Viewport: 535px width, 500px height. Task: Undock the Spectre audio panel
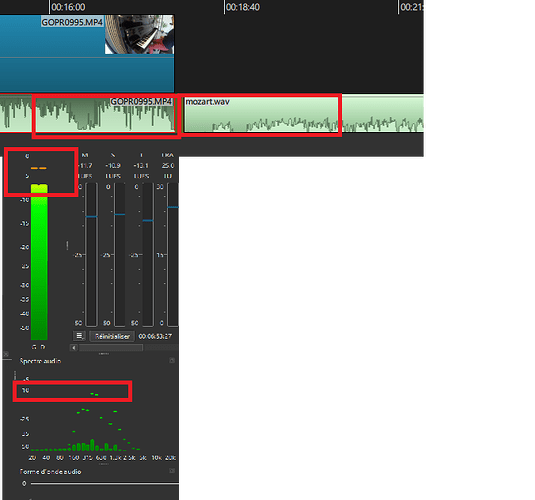pyautogui.click(x=172, y=360)
